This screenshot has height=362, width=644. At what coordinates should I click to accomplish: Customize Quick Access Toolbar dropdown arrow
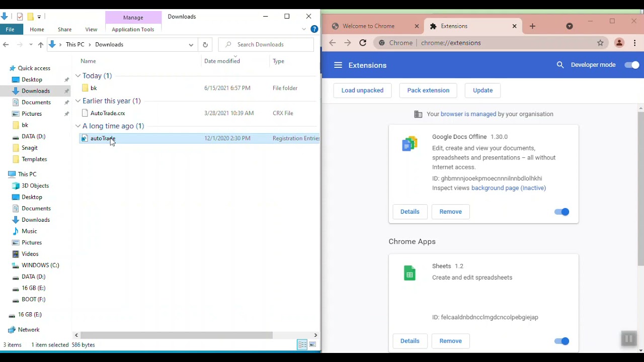(x=39, y=17)
